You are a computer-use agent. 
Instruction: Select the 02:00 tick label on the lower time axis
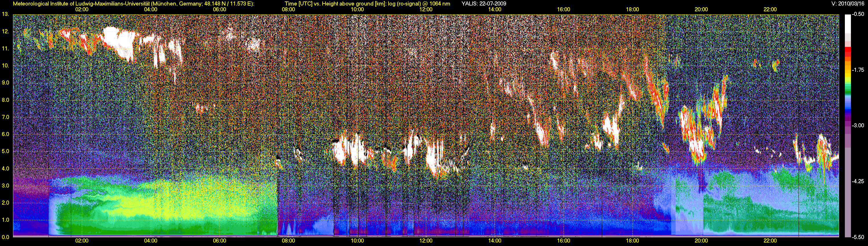[x=82, y=241]
